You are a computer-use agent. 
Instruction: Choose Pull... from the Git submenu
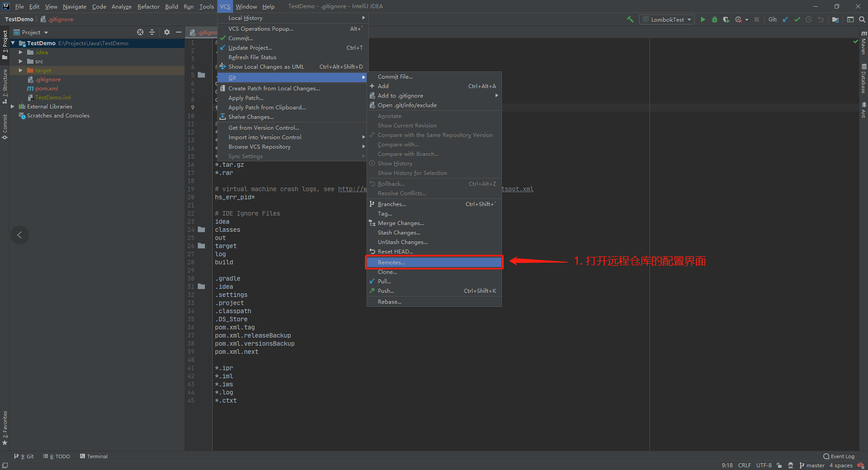pyautogui.click(x=434, y=281)
